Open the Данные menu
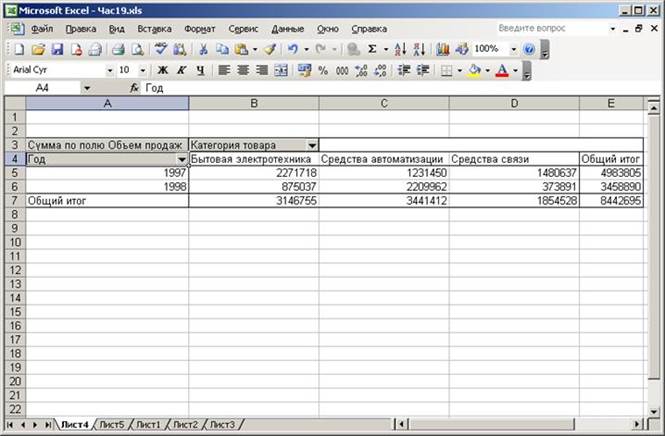This screenshot has width=665, height=436. tap(288, 29)
